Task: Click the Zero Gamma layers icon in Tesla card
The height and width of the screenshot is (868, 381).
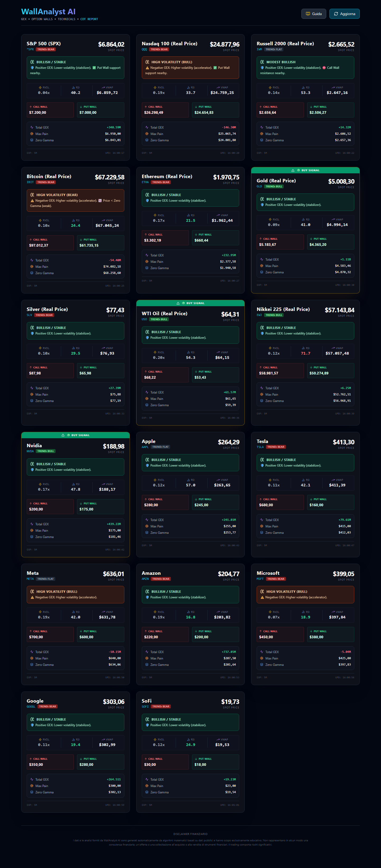Action: (x=262, y=533)
